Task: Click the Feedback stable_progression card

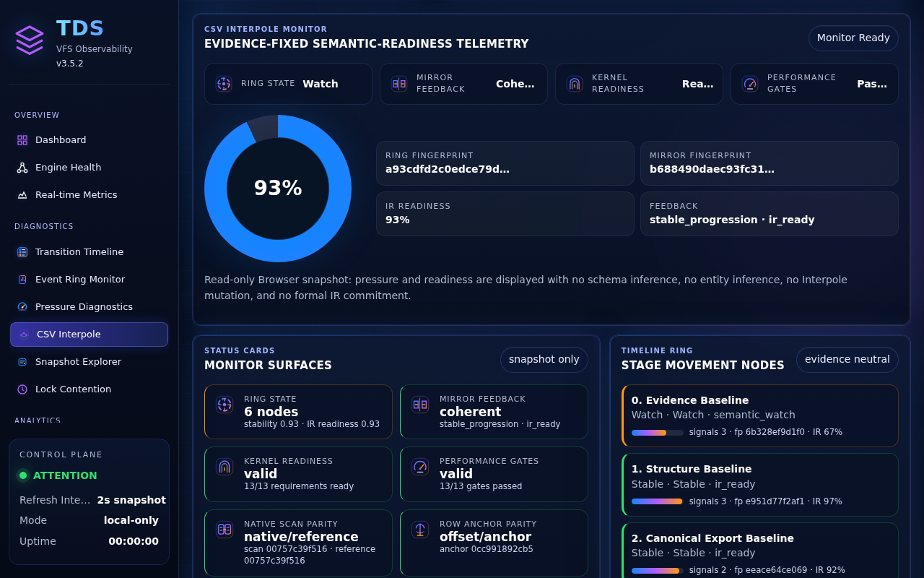Action: (770, 214)
